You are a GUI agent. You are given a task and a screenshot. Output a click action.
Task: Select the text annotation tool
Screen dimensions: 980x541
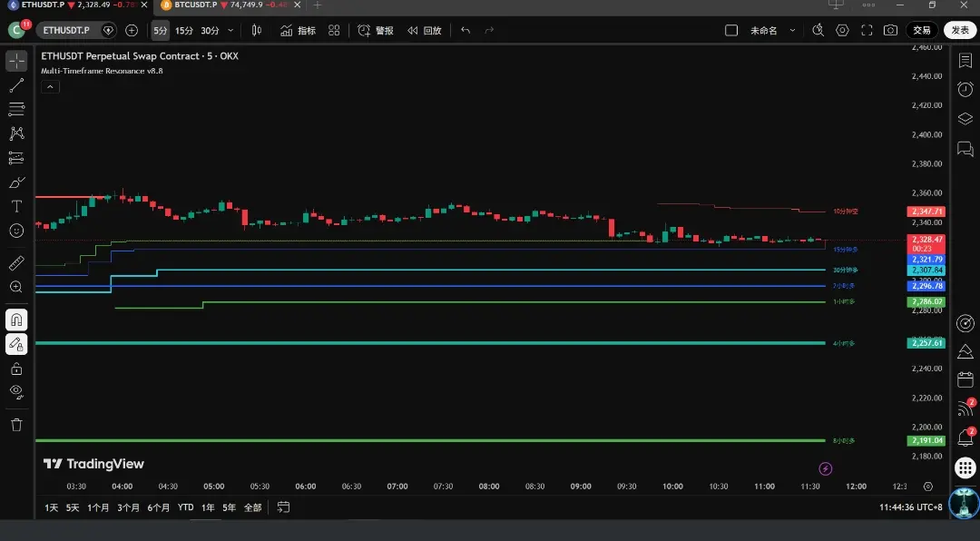pos(17,206)
